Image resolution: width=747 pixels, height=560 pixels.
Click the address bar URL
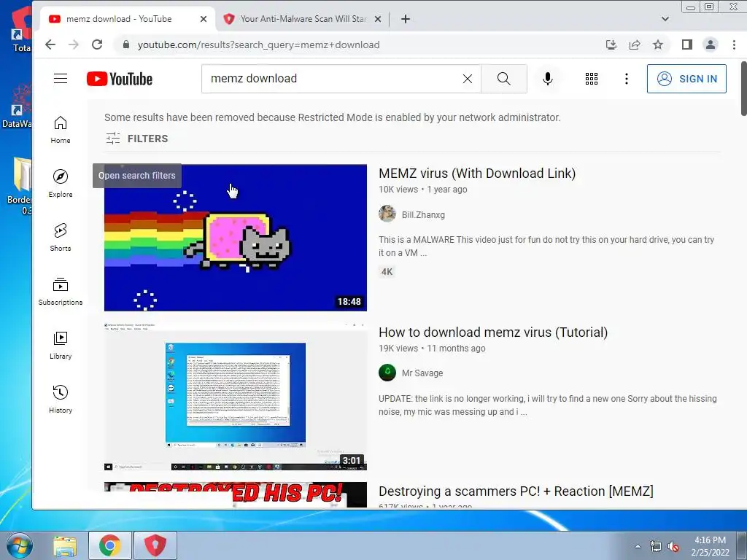click(259, 44)
